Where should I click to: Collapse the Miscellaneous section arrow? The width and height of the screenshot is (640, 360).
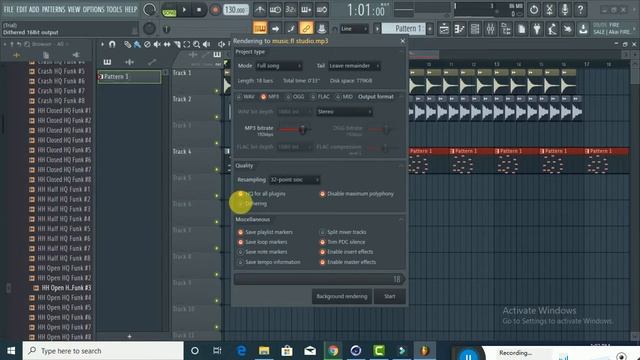click(401, 220)
